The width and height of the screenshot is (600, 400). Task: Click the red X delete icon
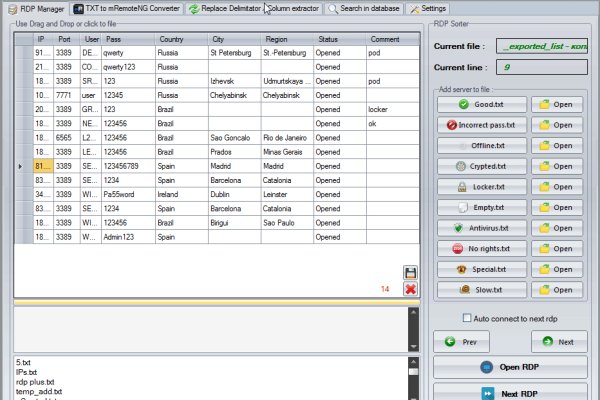[410, 289]
